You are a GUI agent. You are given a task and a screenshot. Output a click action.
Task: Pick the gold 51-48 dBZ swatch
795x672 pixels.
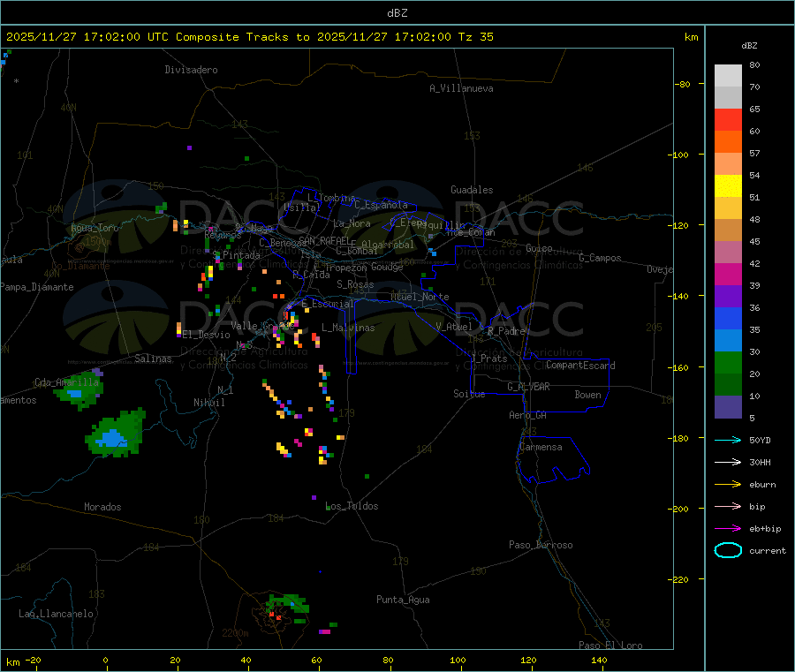coord(728,208)
